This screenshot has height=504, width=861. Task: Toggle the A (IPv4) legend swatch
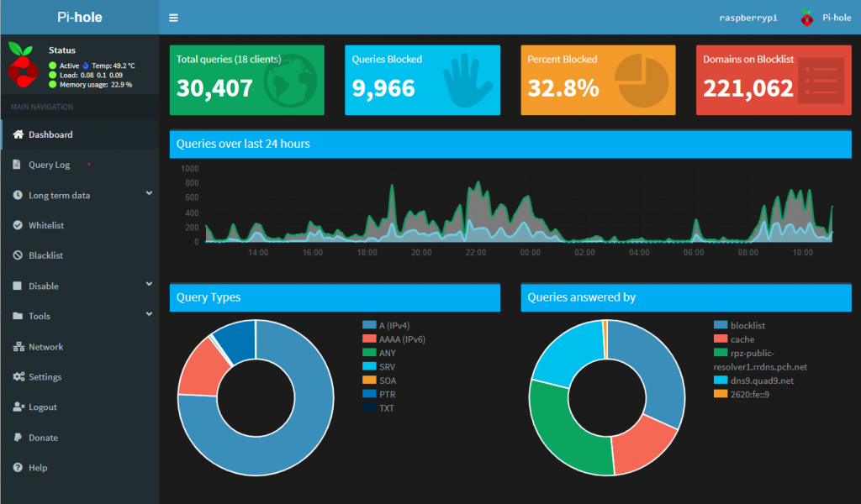pos(369,325)
